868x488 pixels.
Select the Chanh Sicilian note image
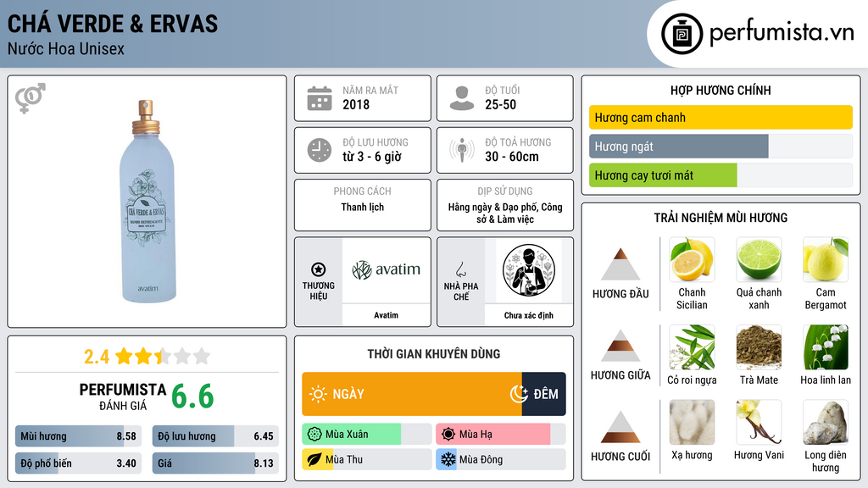pyautogui.click(x=692, y=259)
